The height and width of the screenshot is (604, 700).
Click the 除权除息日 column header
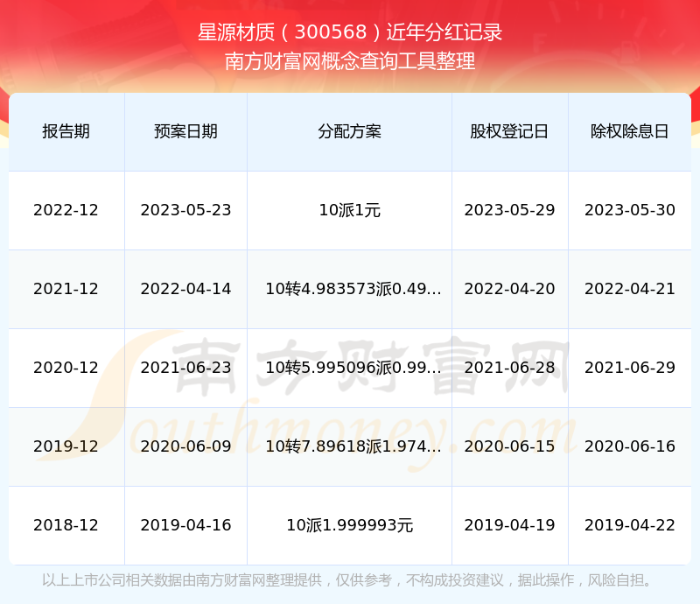[629, 132]
